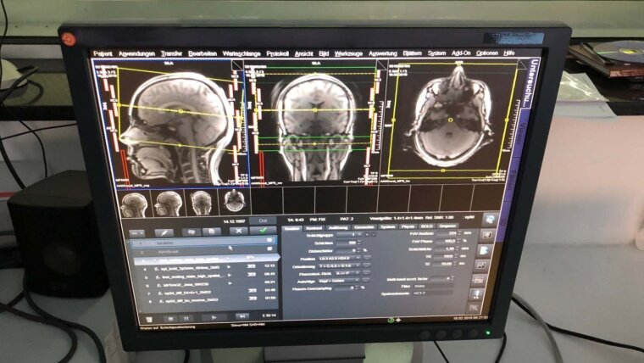Open the System menu in menu bar

[x=436, y=53]
